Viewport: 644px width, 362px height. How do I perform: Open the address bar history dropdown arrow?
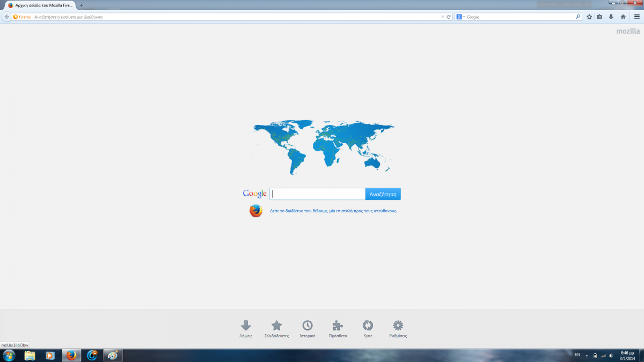pyautogui.click(x=442, y=17)
